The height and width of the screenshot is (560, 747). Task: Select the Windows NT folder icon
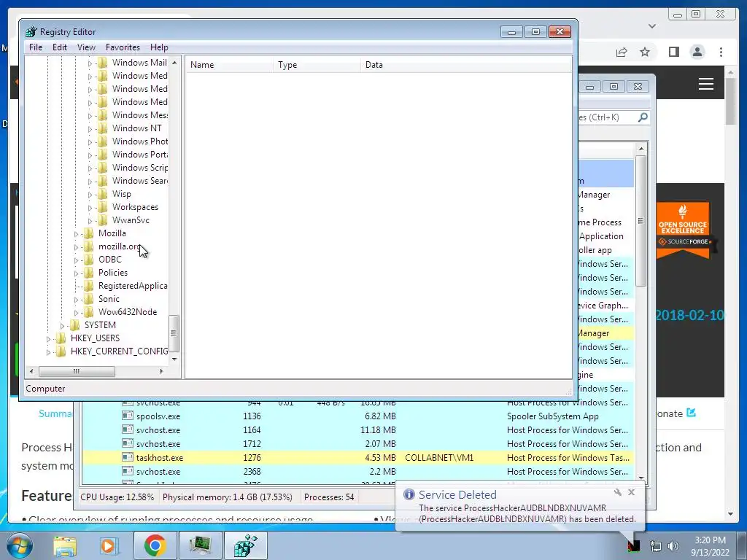[x=102, y=128]
